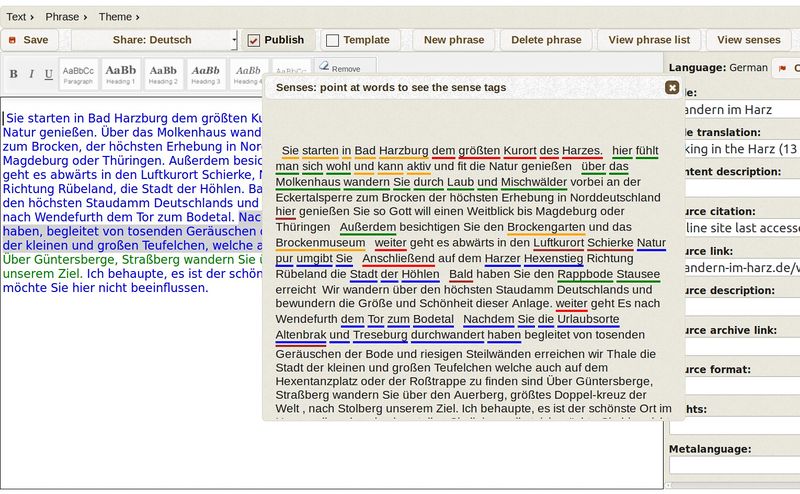
Task: Select Heading 3 style thumbnail
Action: [x=206, y=73]
